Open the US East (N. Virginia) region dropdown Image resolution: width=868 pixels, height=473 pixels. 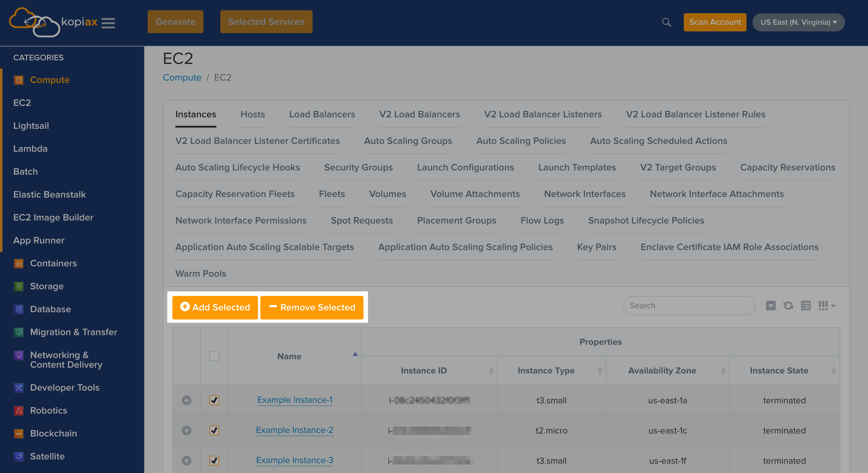coord(798,22)
